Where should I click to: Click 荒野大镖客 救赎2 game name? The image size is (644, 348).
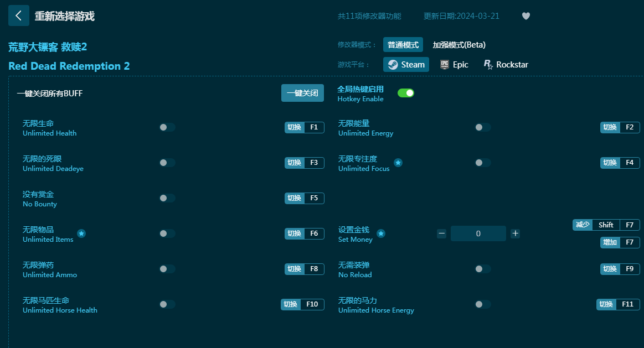[48, 47]
